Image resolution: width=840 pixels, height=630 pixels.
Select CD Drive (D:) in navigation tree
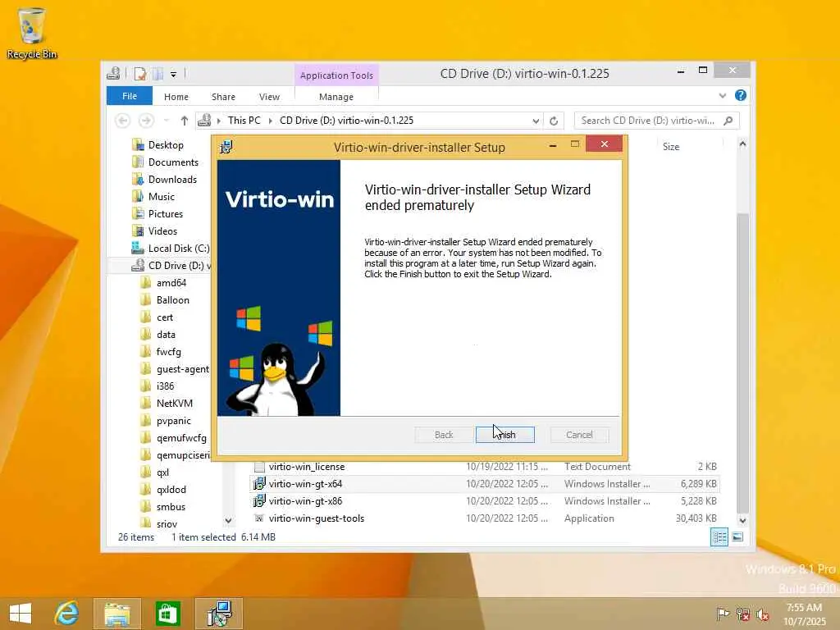pos(179,265)
